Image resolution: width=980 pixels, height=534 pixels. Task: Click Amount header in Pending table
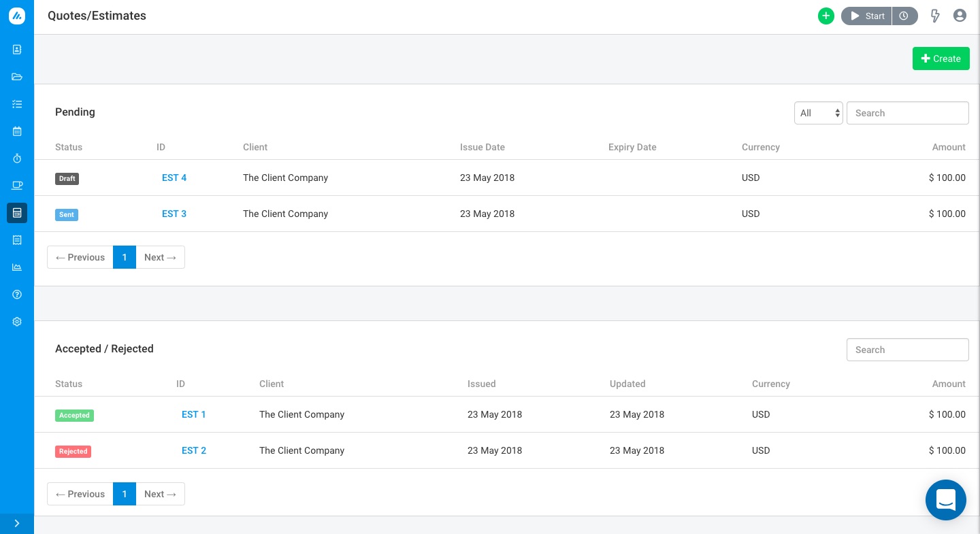point(949,147)
